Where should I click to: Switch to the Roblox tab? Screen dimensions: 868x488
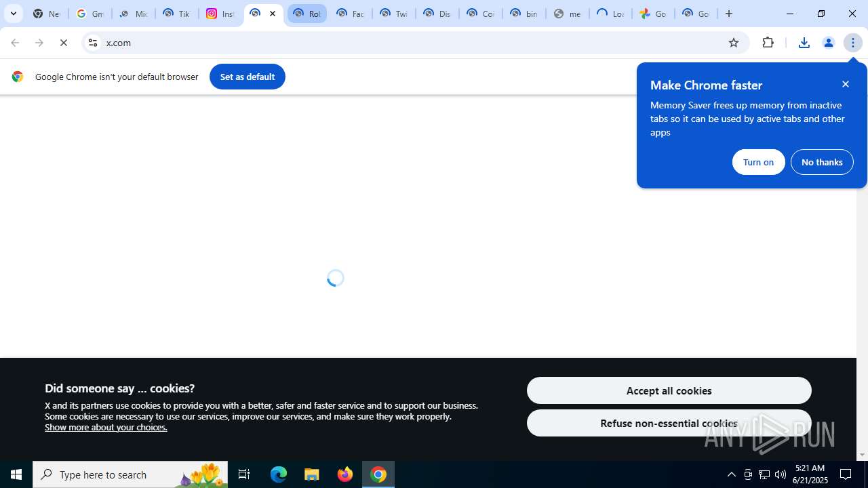point(307,14)
